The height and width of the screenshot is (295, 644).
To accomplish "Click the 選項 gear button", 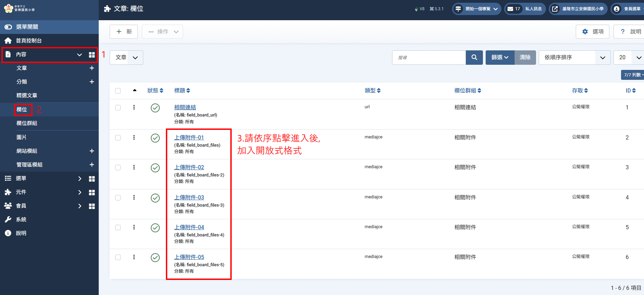I will pyautogui.click(x=592, y=32).
